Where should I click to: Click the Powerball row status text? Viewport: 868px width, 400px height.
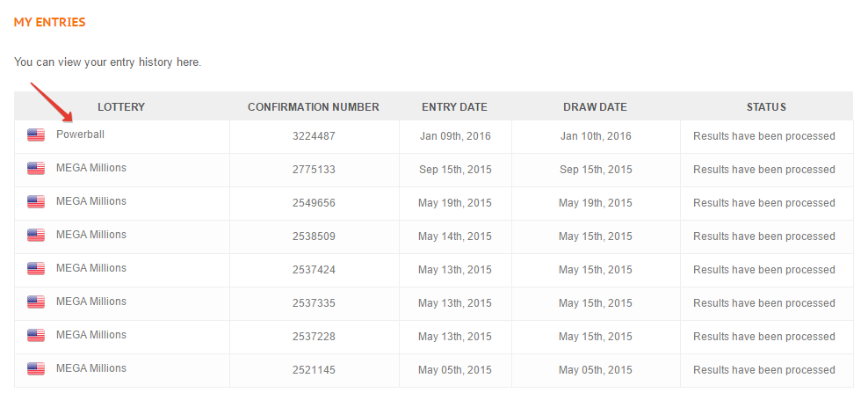[764, 136]
